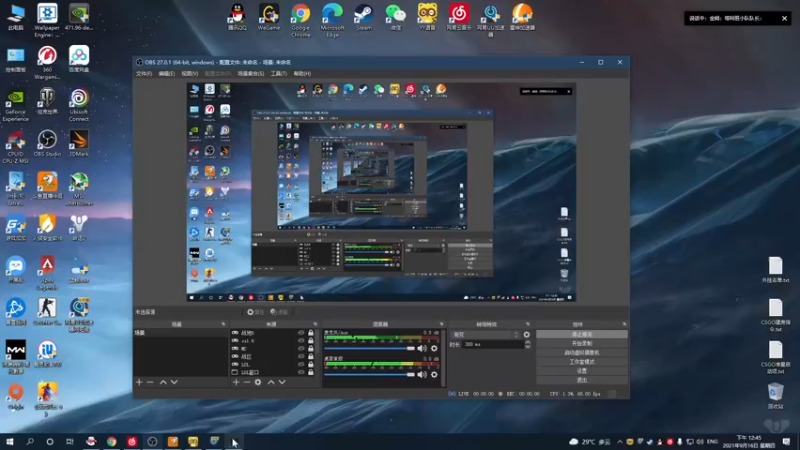
Task: Decrease transition duration with down stepper
Action: [x=528, y=347]
